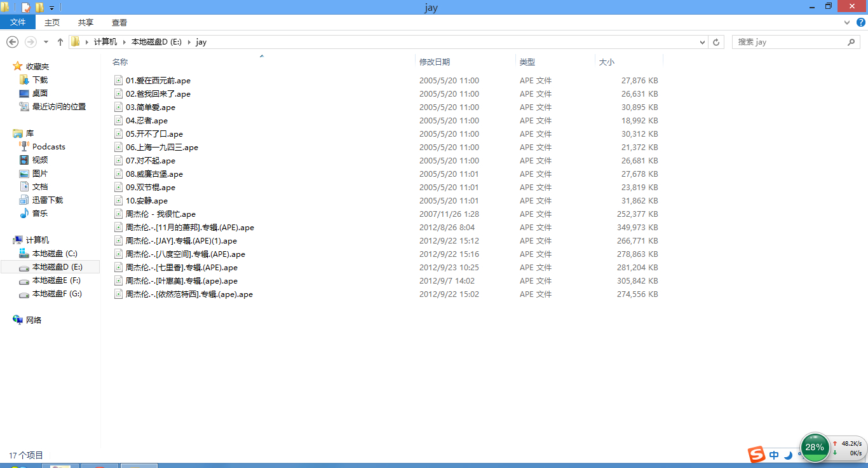This screenshot has height=468, width=868.
Task: Select file 02.爸我回来了.ape
Action: point(158,94)
